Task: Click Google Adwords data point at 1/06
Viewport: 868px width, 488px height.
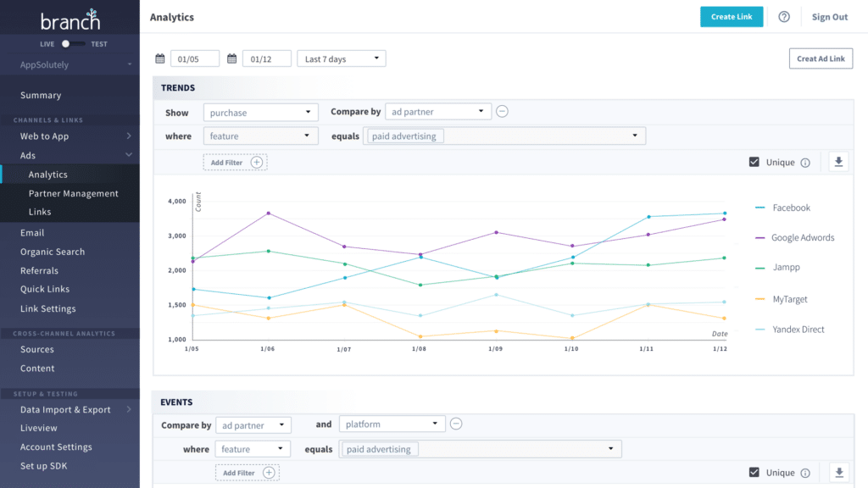Action: [x=269, y=213]
